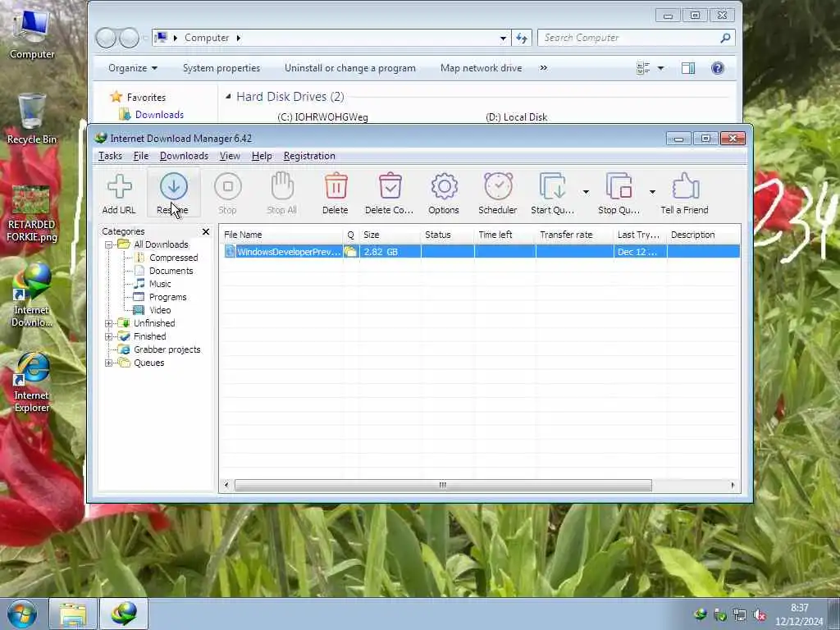Expand the Finished category node
The image size is (840, 630).
pos(109,337)
